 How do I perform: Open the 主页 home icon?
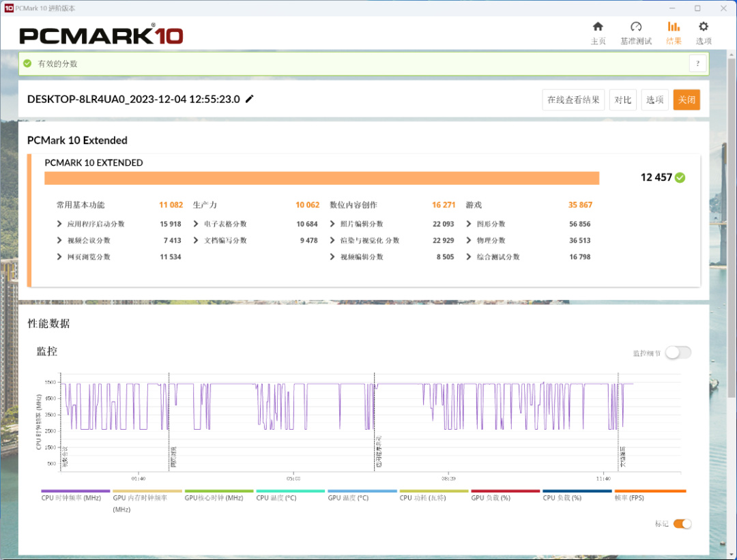(598, 27)
